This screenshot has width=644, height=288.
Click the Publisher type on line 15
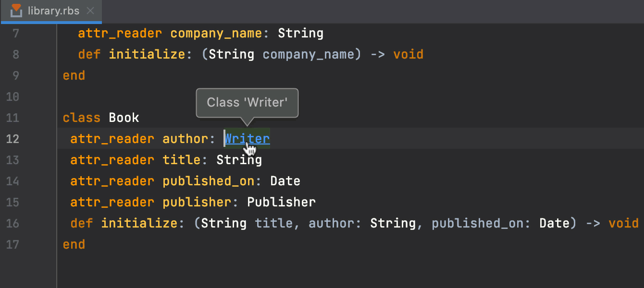[281, 202]
